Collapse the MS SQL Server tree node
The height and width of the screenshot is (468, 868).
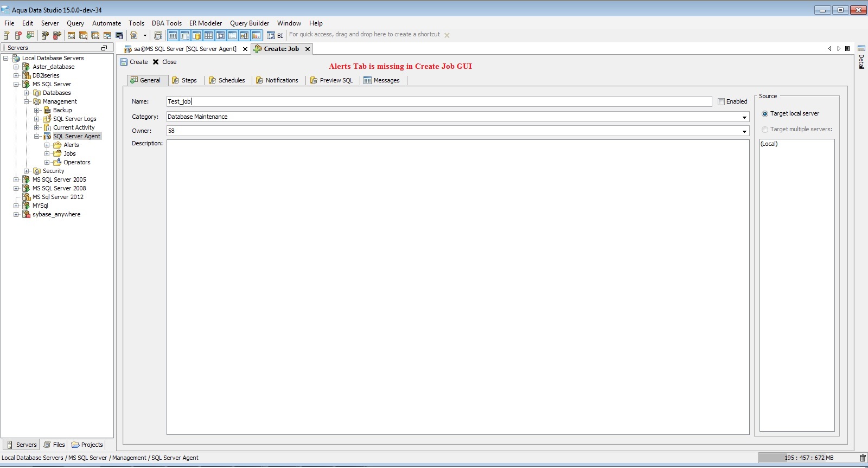(16, 84)
